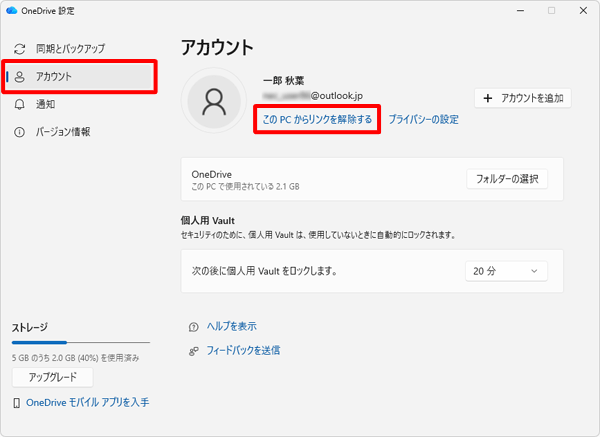Click フォルダーの選択 button
This screenshot has width=600, height=437.
(507, 179)
